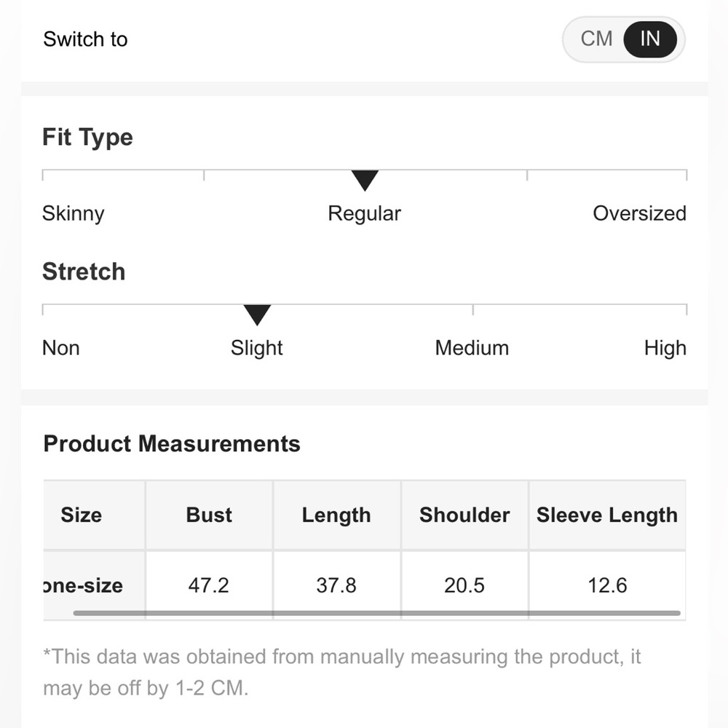This screenshot has width=728, height=728.
Task: Click the Shoulder column header
Action: point(464,515)
